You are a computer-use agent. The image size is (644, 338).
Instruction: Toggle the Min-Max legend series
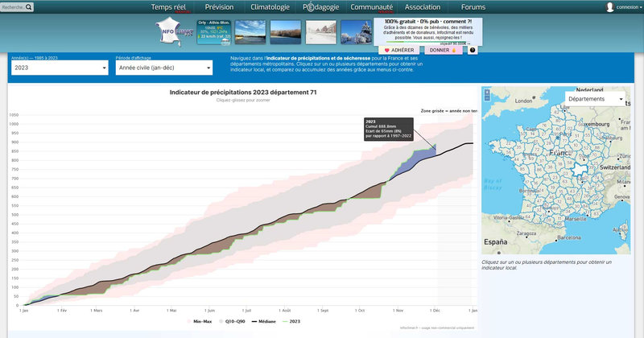tap(200, 322)
